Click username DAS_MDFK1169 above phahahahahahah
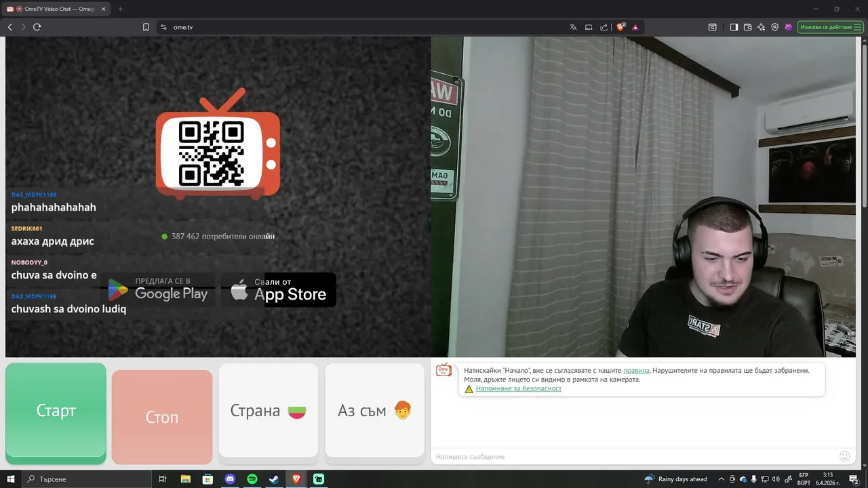 34,195
